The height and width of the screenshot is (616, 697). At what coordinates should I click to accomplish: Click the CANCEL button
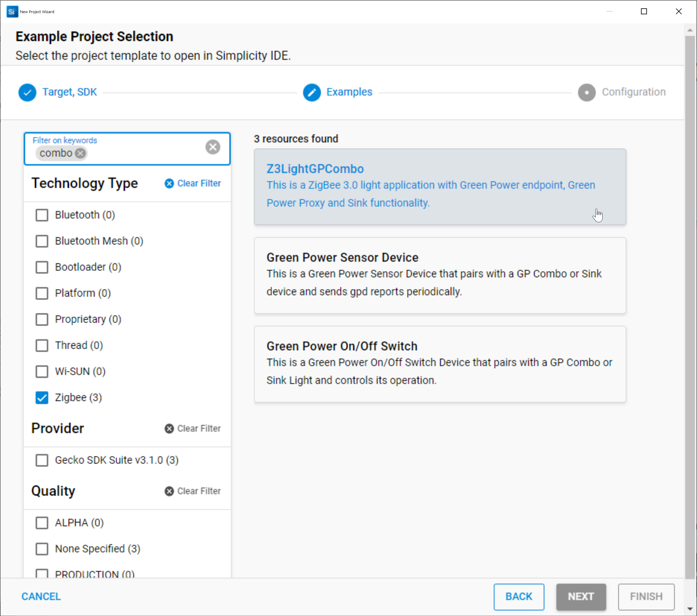click(41, 597)
